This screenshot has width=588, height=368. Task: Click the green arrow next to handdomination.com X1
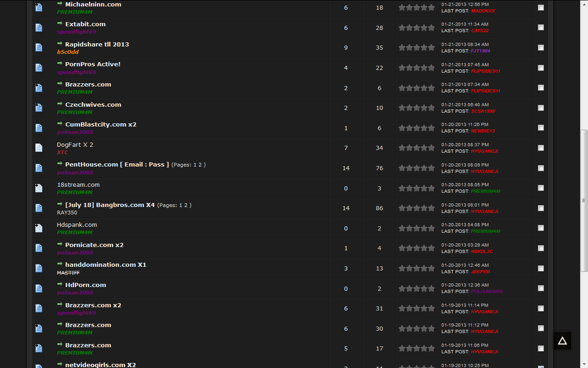point(60,264)
